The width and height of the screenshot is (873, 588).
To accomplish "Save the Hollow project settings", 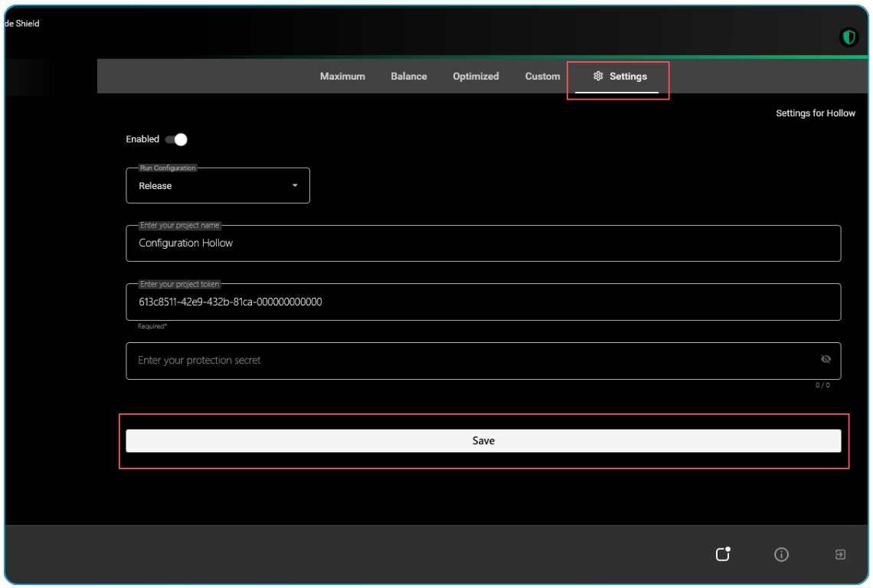I will (x=483, y=440).
